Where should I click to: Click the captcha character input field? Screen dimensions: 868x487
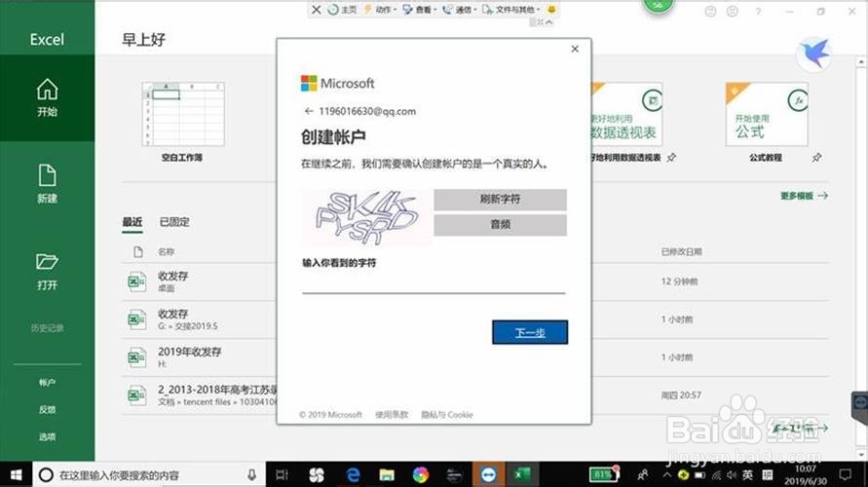pyautogui.click(x=434, y=283)
